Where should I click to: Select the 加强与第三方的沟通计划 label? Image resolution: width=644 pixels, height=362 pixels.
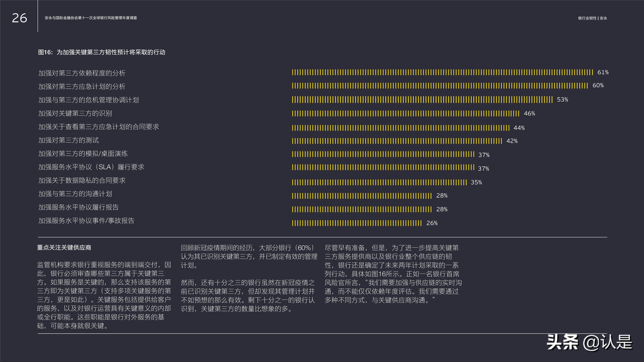click(75, 194)
